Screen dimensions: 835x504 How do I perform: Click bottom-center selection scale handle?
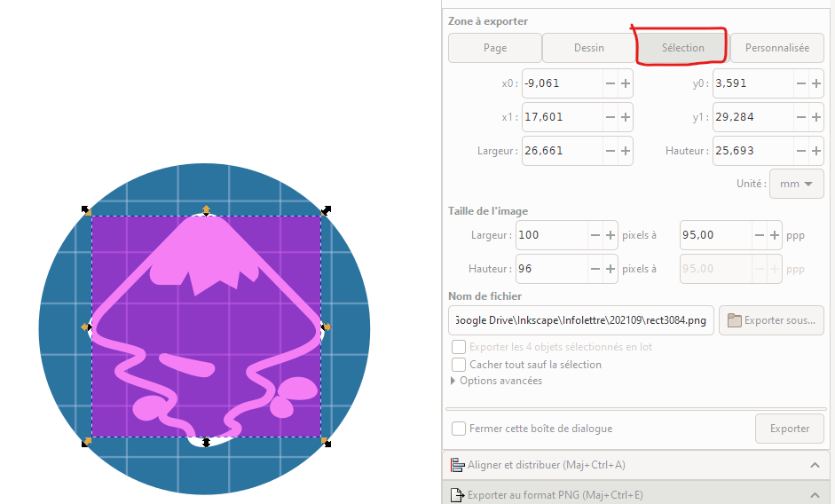(206, 442)
